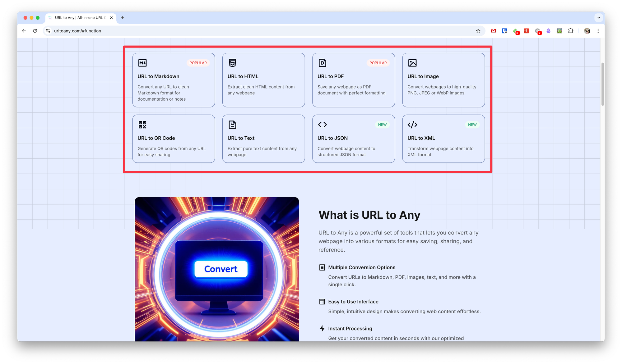The width and height of the screenshot is (622, 364).
Task: Open the Extensions puzzle piece menu
Action: point(570,31)
